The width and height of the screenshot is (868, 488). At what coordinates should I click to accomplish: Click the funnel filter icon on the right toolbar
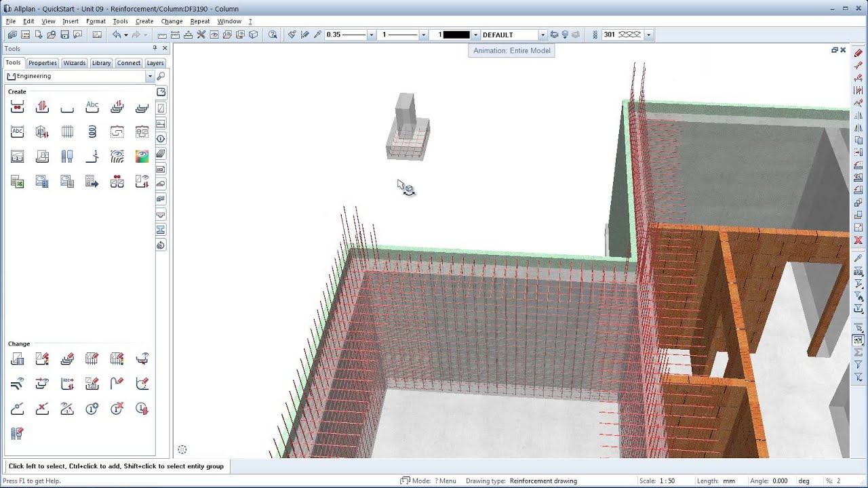point(859,365)
